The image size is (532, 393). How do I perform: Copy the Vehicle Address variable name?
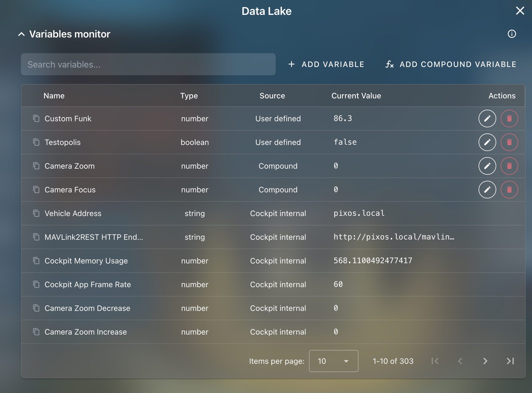click(x=36, y=213)
